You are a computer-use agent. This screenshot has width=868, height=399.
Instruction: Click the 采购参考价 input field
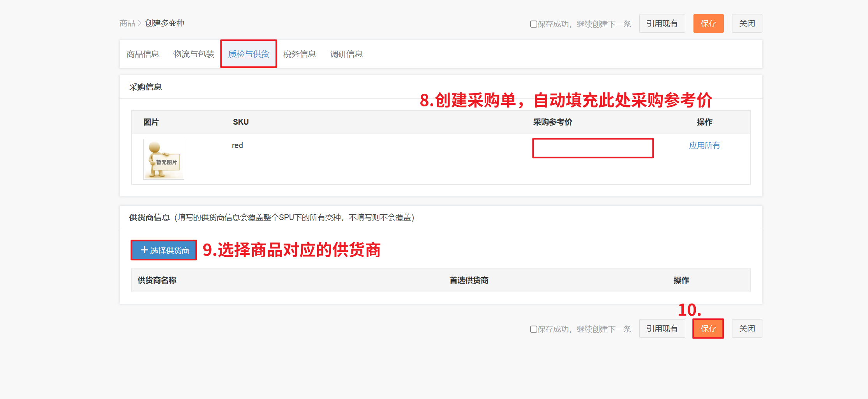click(593, 148)
